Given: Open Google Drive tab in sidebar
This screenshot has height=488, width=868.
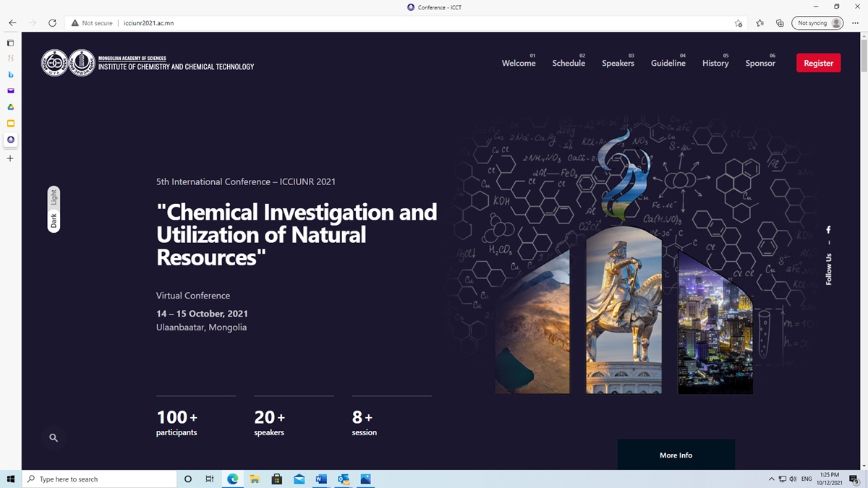Looking at the screenshot, I should coord(10,107).
